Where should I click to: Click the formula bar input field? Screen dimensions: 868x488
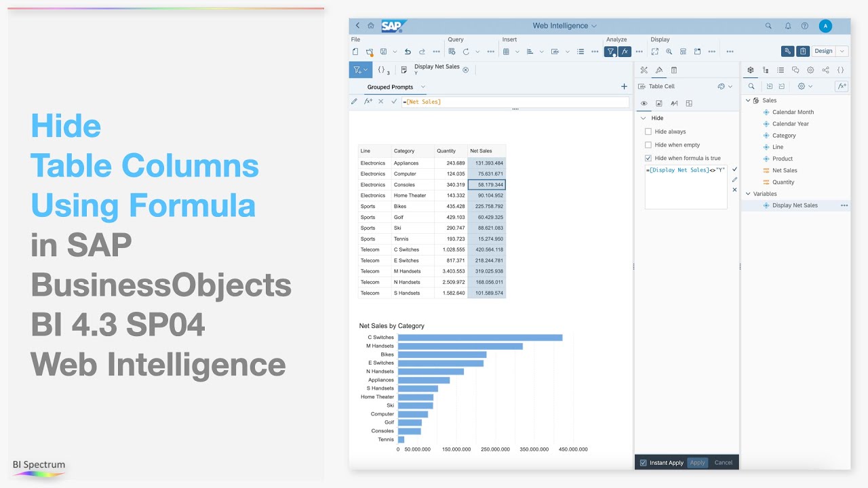[515, 102]
